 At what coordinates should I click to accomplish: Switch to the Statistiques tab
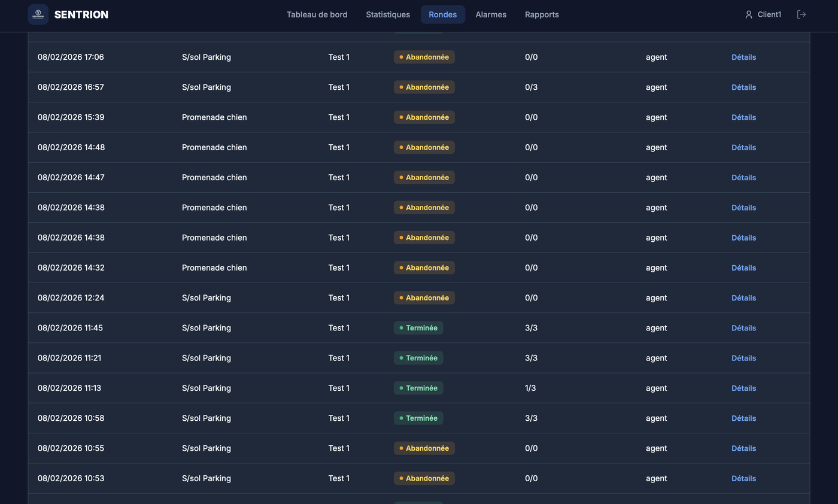[388, 14]
